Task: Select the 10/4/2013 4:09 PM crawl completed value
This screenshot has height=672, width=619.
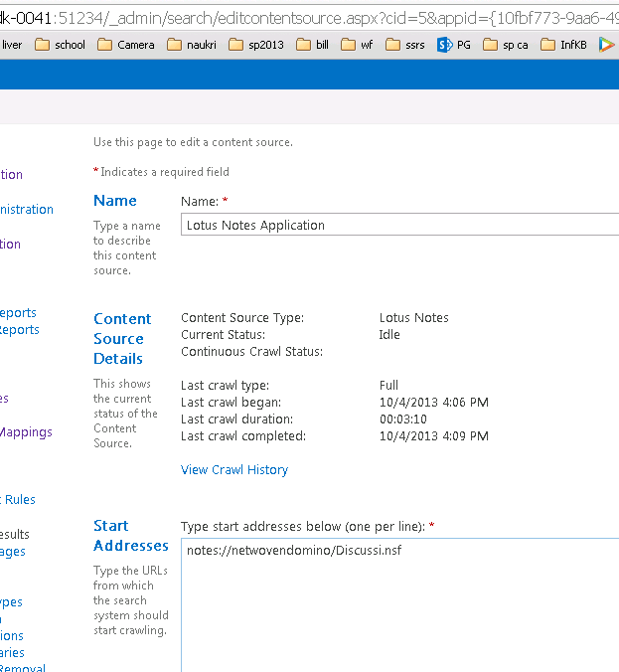Action: click(x=433, y=435)
